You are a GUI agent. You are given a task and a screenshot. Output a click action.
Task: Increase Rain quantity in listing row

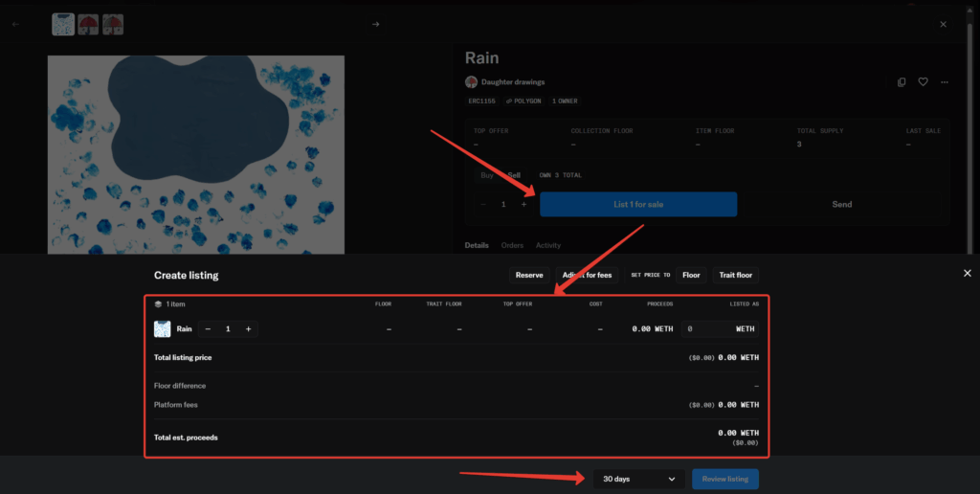pos(248,329)
